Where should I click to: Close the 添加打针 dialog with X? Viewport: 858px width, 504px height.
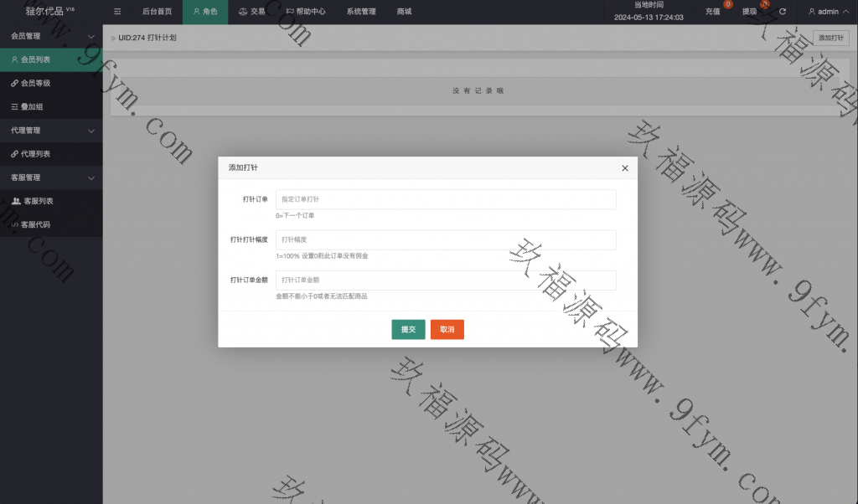click(624, 168)
